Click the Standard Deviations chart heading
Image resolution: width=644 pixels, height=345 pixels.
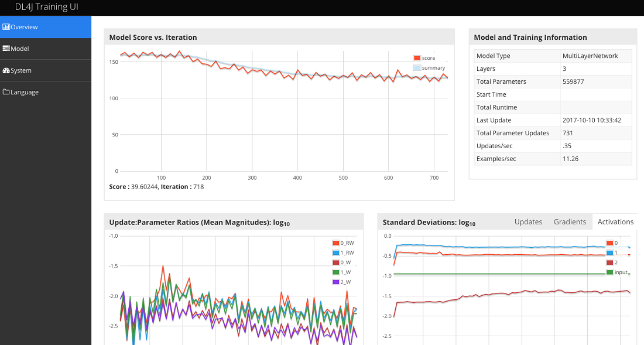point(429,223)
